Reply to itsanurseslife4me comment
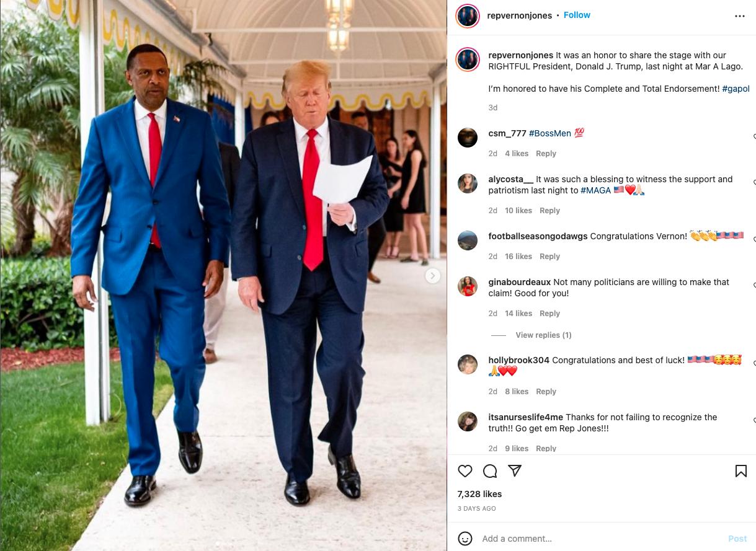 (x=546, y=448)
